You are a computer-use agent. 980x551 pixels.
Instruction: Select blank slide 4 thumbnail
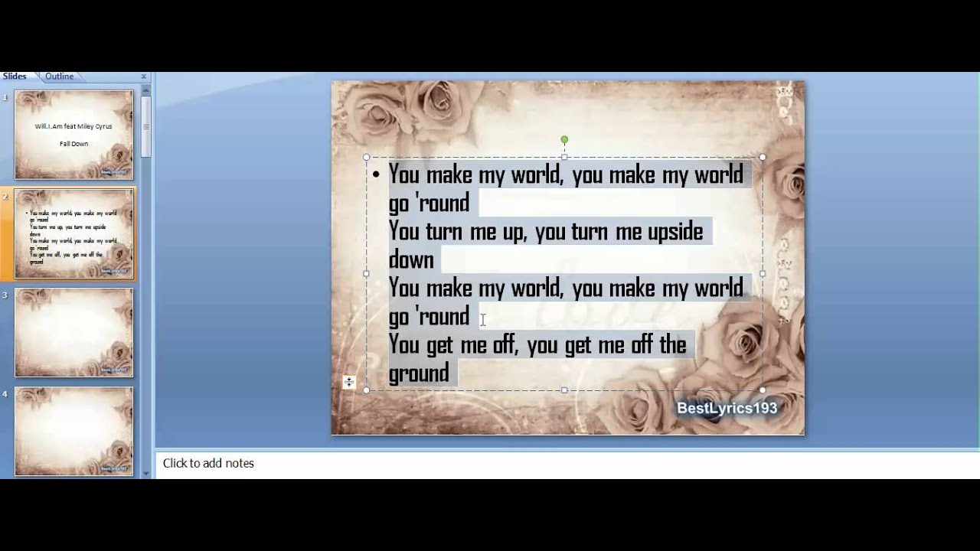[74, 431]
